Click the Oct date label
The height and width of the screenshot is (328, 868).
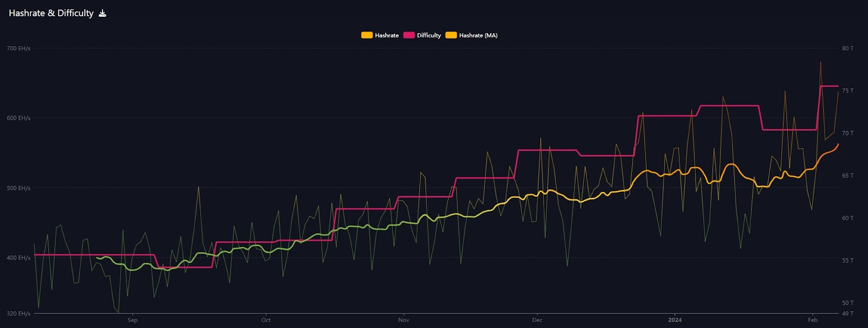pyautogui.click(x=266, y=320)
